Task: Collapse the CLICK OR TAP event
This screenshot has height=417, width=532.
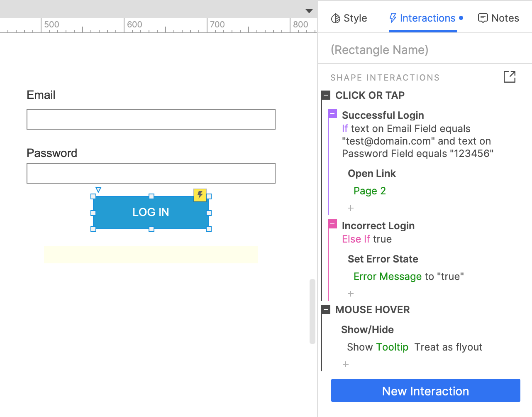Action: pos(326,95)
